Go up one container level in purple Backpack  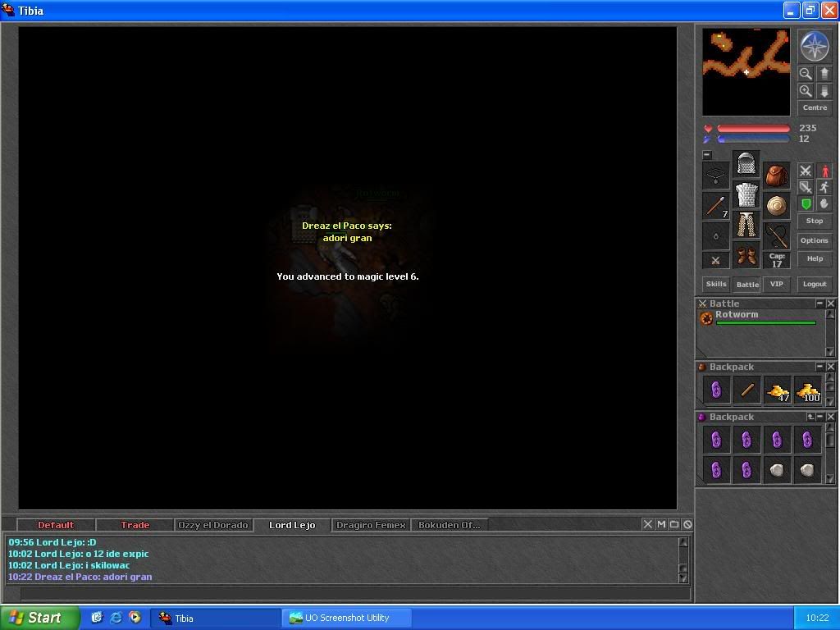tap(810, 416)
